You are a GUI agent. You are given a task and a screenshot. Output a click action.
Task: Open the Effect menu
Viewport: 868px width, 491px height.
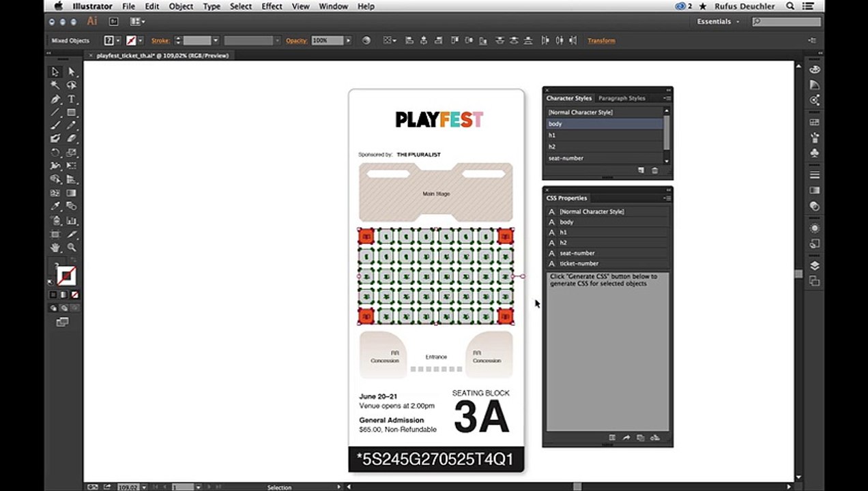(272, 6)
